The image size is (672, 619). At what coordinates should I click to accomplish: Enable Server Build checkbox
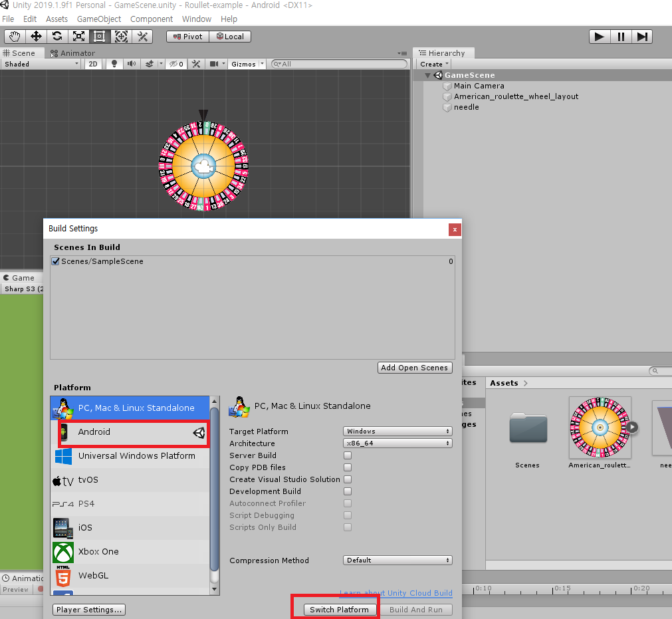(348, 455)
